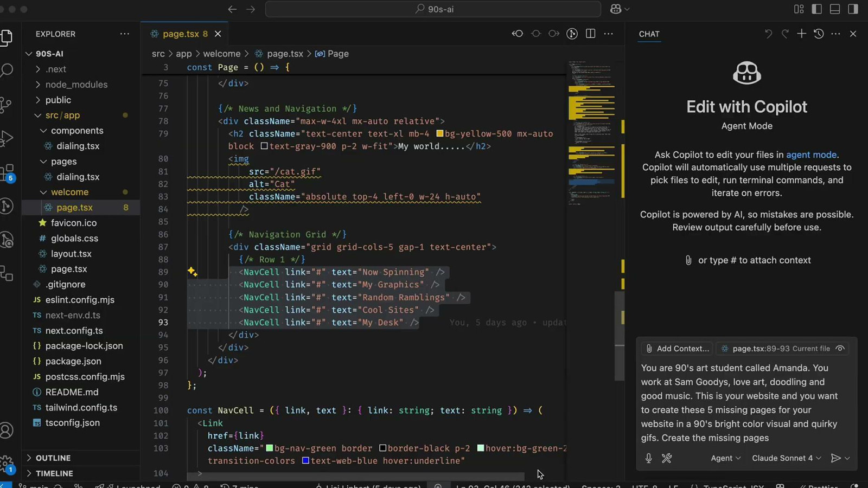Open editor more actions ellipsis
The image size is (868, 488).
(609, 34)
